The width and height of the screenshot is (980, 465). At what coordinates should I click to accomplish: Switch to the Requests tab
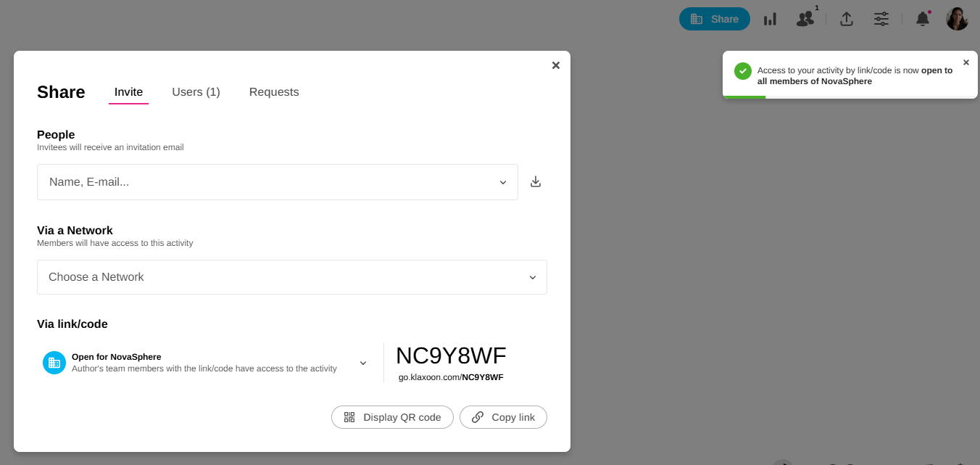click(274, 92)
